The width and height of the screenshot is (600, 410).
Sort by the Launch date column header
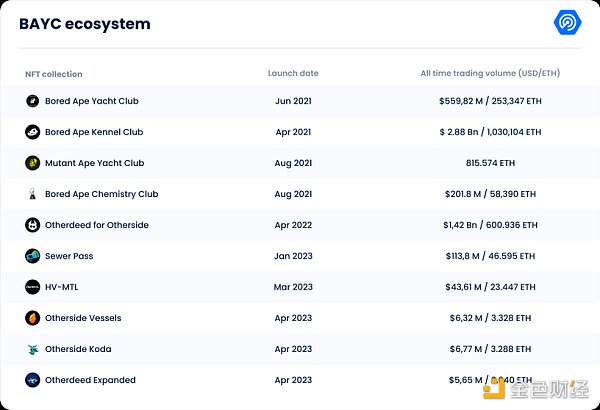(x=293, y=74)
